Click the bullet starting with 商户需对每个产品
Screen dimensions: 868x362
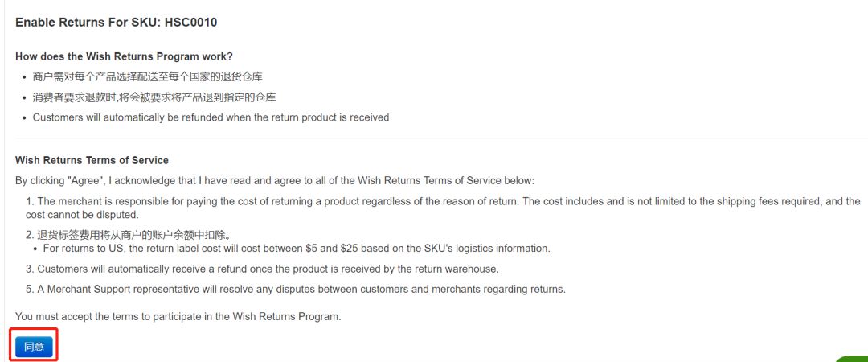147,76
